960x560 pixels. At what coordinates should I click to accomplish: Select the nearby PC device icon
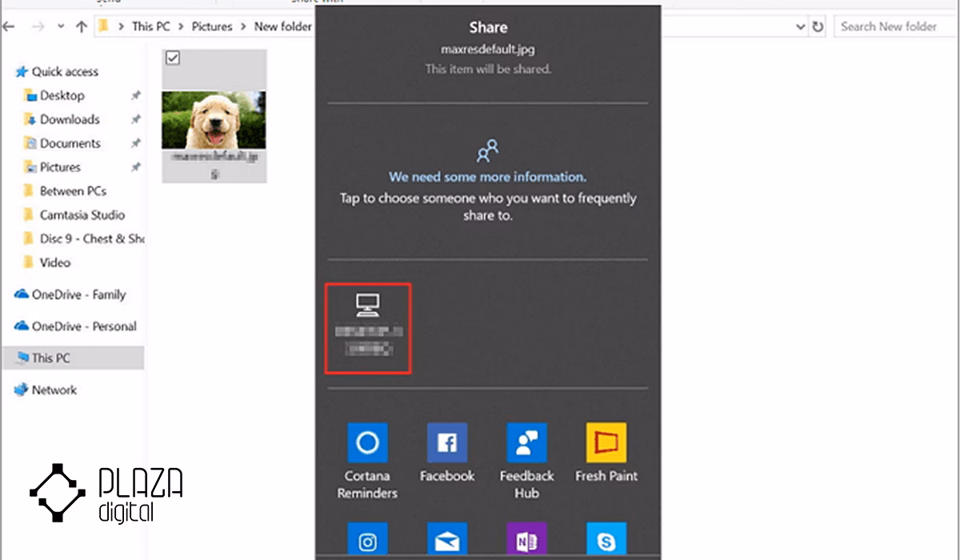(367, 305)
